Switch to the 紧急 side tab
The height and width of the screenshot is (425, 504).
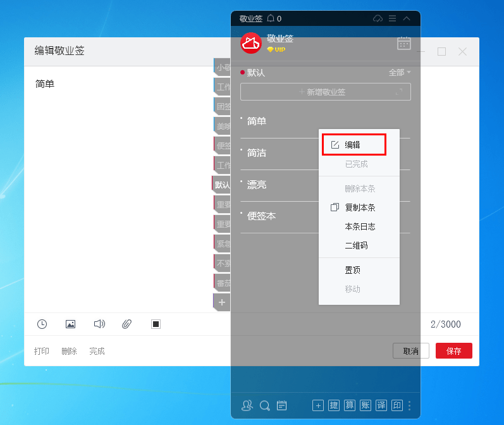223,243
